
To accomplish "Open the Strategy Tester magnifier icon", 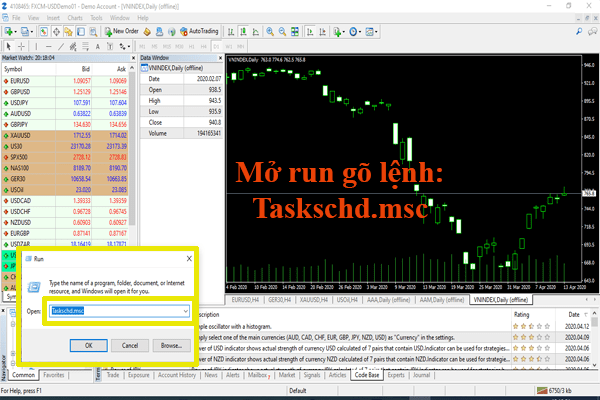I will click(93, 32).
